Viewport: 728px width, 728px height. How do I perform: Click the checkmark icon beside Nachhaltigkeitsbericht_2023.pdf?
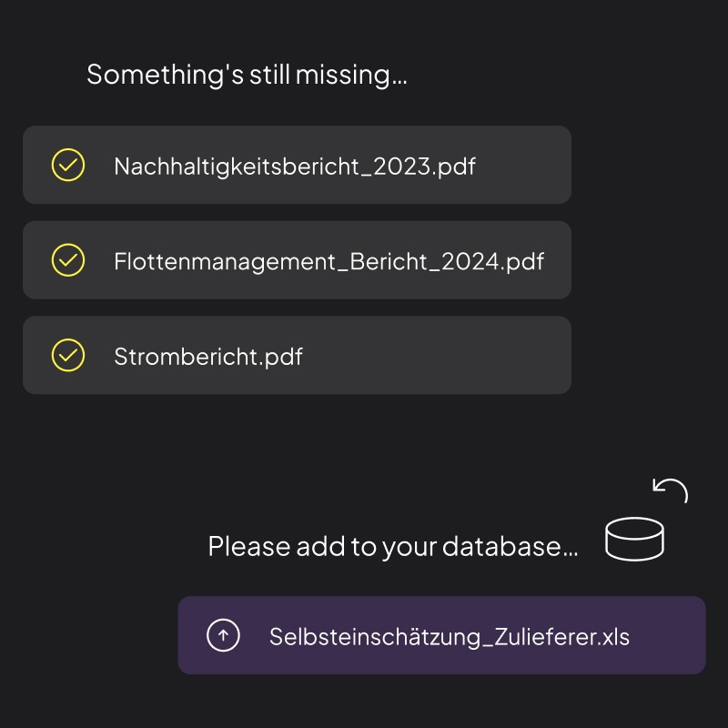point(67,165)
